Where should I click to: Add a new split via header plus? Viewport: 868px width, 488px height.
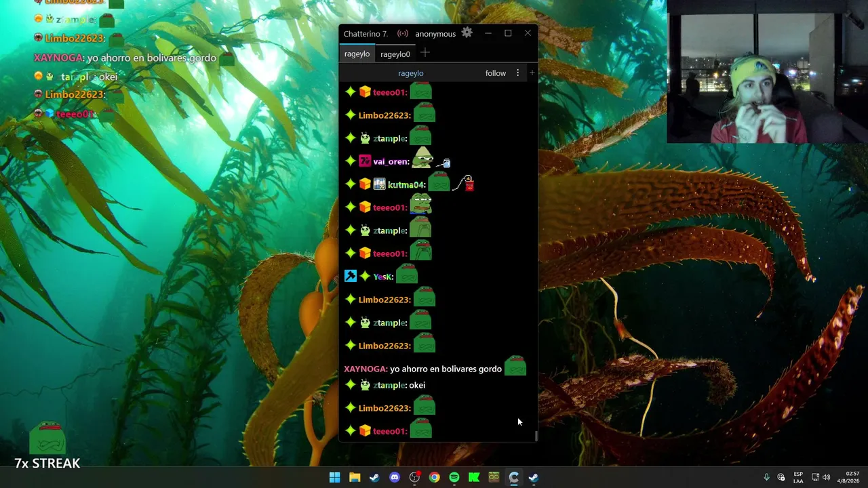[x=532, y=73]
